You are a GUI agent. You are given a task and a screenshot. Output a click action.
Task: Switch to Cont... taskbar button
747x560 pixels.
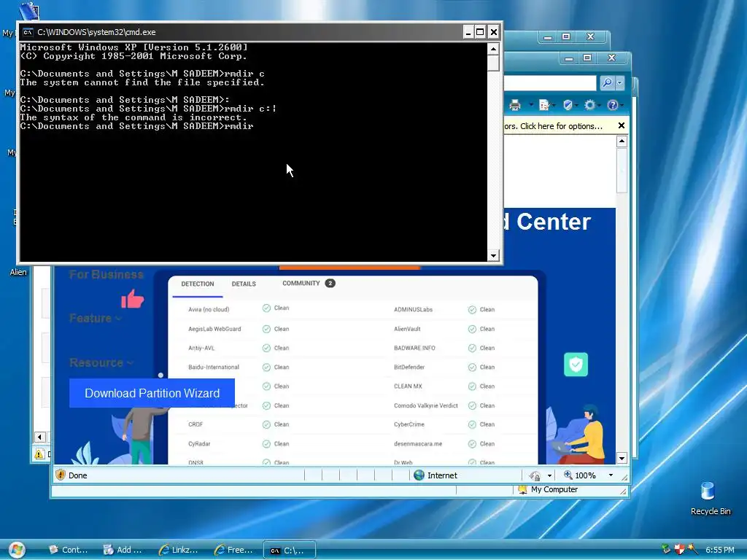[x=68, y=550]
